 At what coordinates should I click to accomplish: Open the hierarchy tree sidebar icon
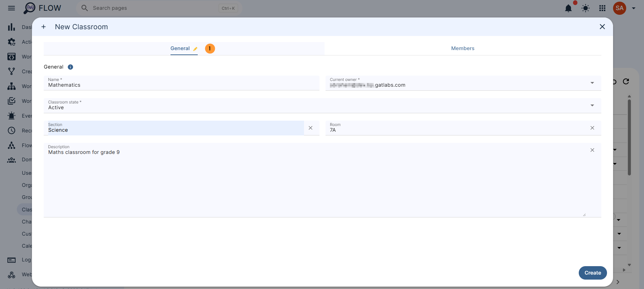[11, 86]
